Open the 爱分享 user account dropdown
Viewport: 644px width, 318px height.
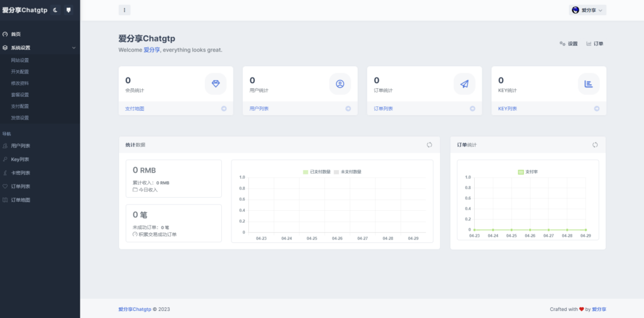(587, 10)
